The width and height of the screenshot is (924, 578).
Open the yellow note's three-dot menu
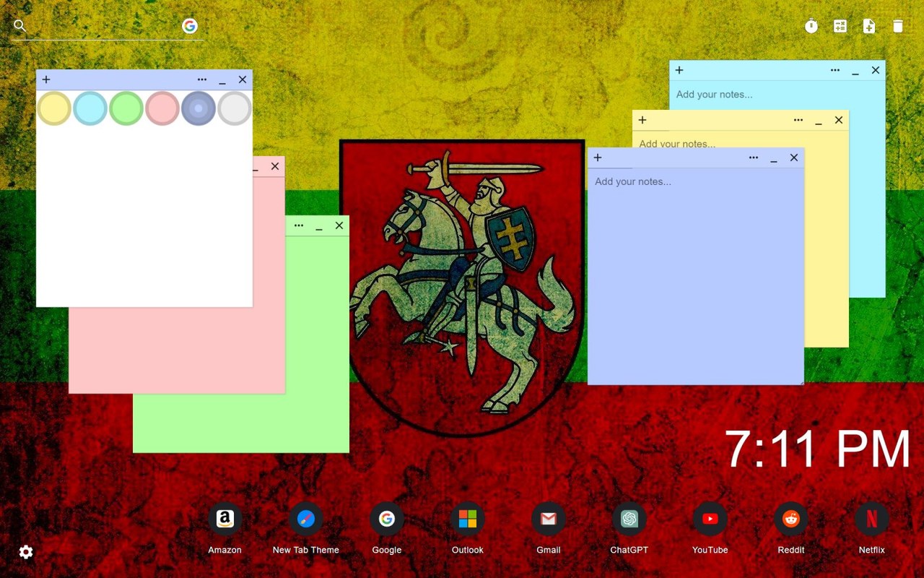pyautogui.click(x=798, y=120)
